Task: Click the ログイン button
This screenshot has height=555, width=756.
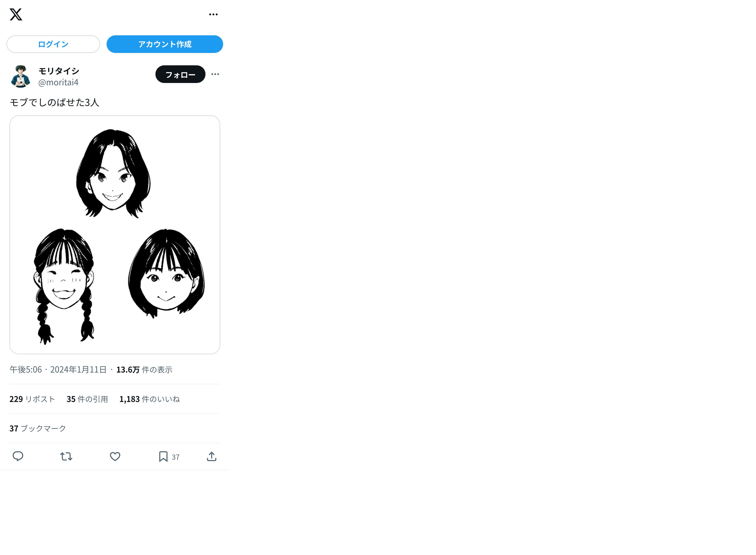Action: click(53, 44)
